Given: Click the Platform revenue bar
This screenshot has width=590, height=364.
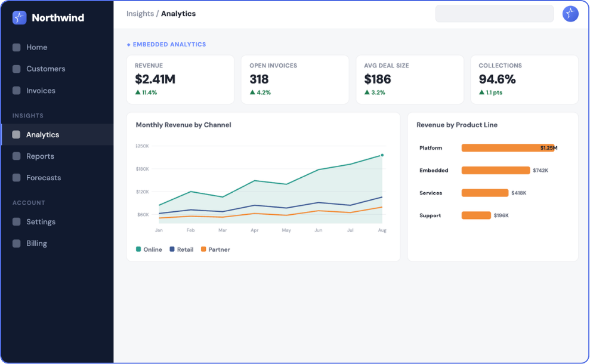Looking at the screenshot, I should pyautogui.click(x=508, y=148).
